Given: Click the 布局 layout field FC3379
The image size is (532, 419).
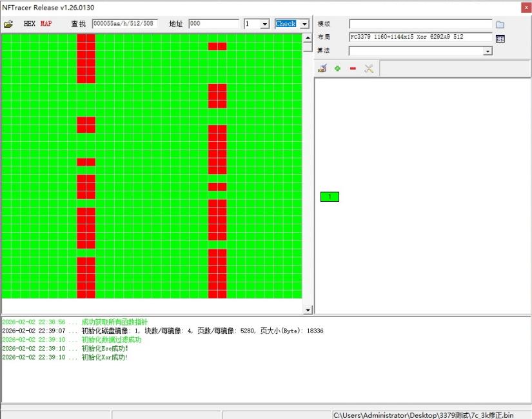Looking at the screenshot, I should [420, 37].
